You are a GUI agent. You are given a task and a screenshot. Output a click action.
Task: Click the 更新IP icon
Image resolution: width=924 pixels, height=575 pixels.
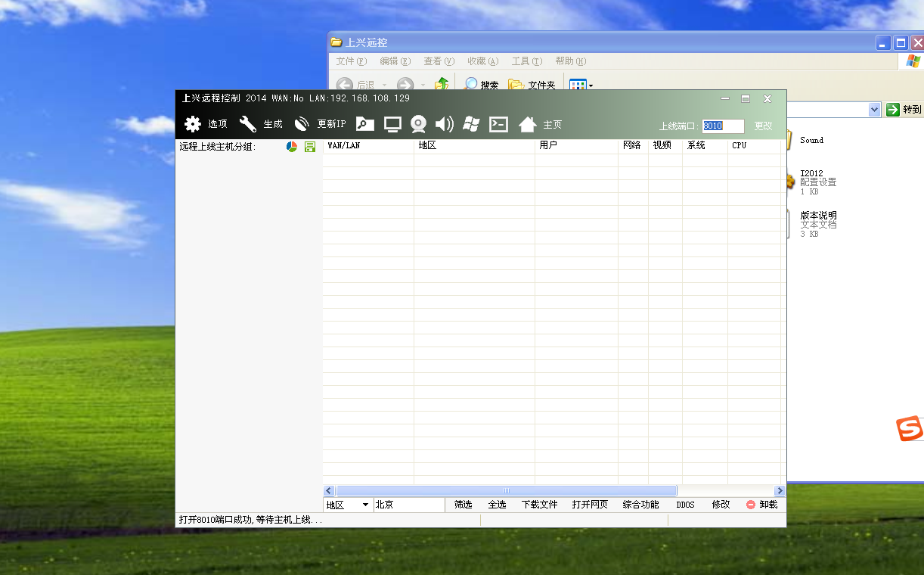(x=302, y=124)
